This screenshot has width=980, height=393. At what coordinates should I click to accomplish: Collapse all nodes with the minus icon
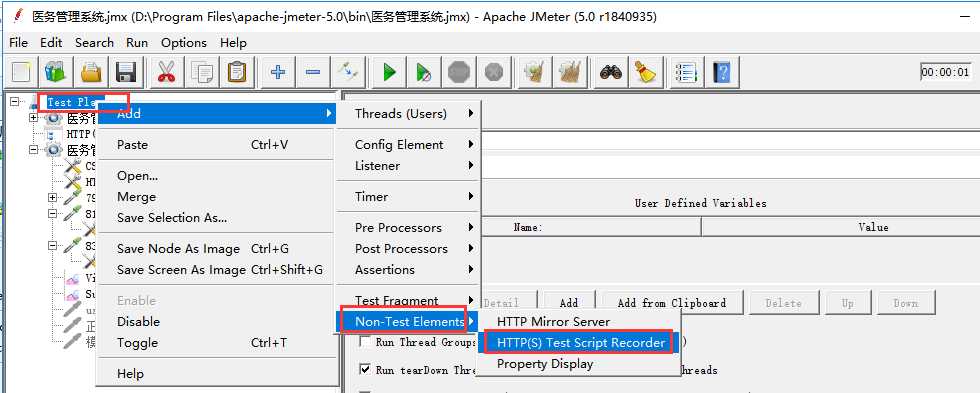[312, 72]
